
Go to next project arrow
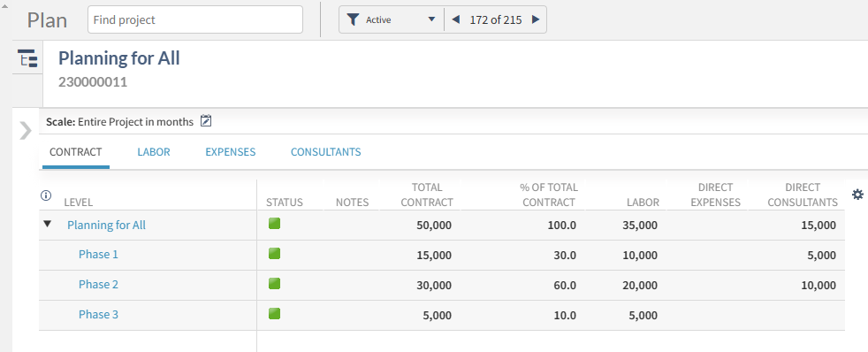tap(536, 20)
